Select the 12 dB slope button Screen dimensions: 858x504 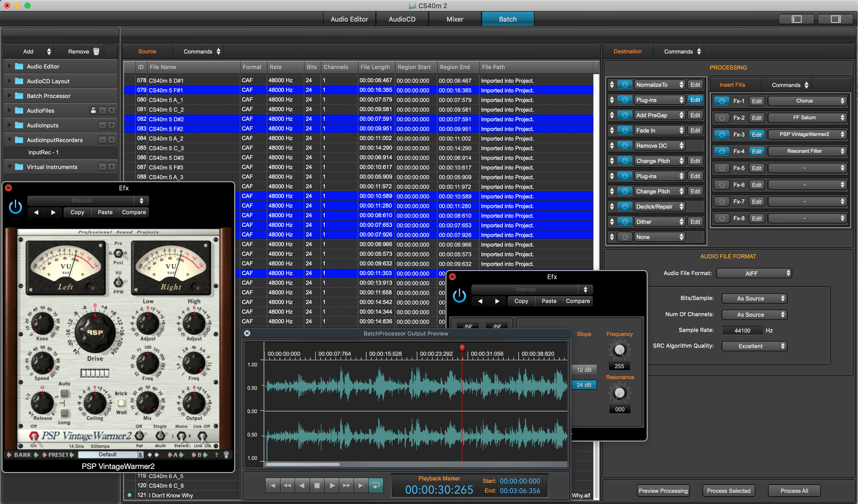(x=584, y=370)
